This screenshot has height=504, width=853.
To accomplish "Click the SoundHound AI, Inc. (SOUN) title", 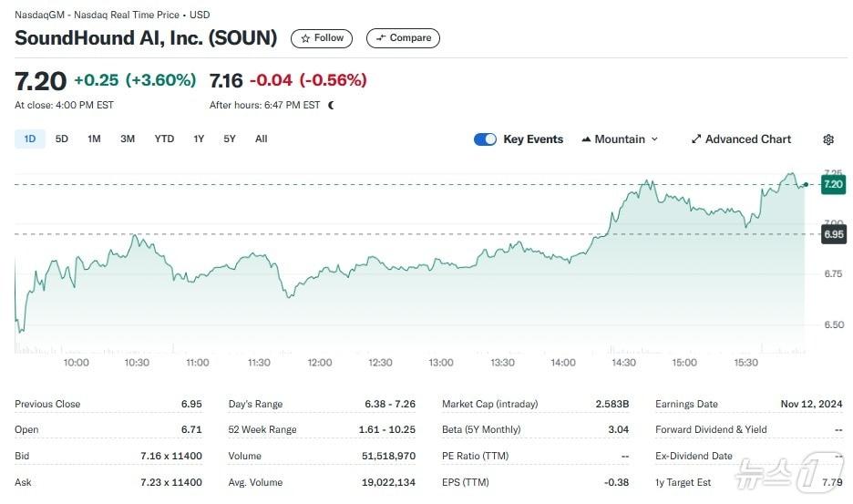I will (146, 38).
